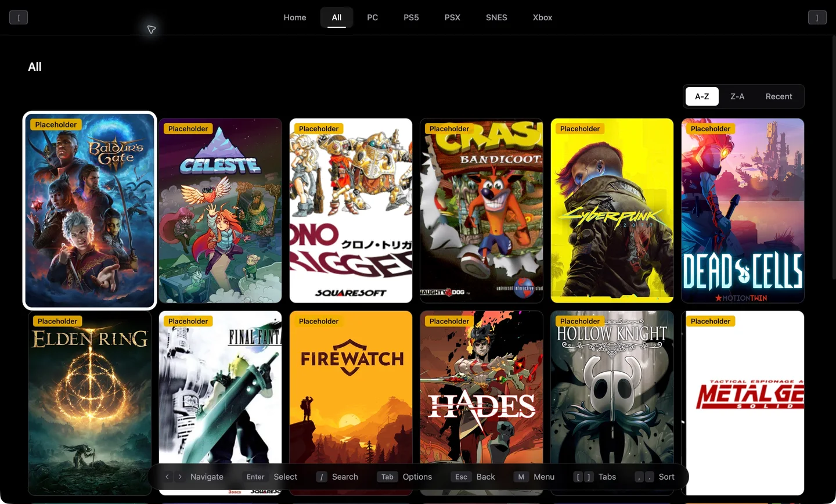Image resolution: width=836 pixels, height=504 pixels.
Task: Click the right bracket next-tab button
Action: [817, 17]
